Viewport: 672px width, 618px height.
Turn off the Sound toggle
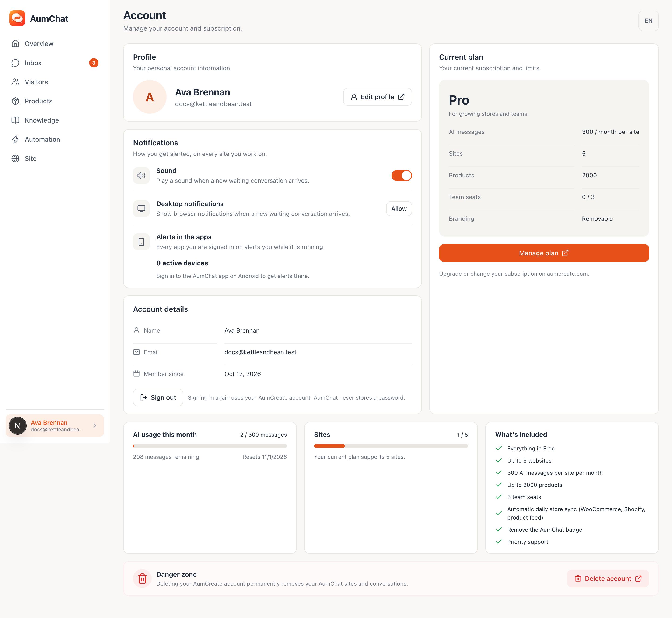coord(402,176)
